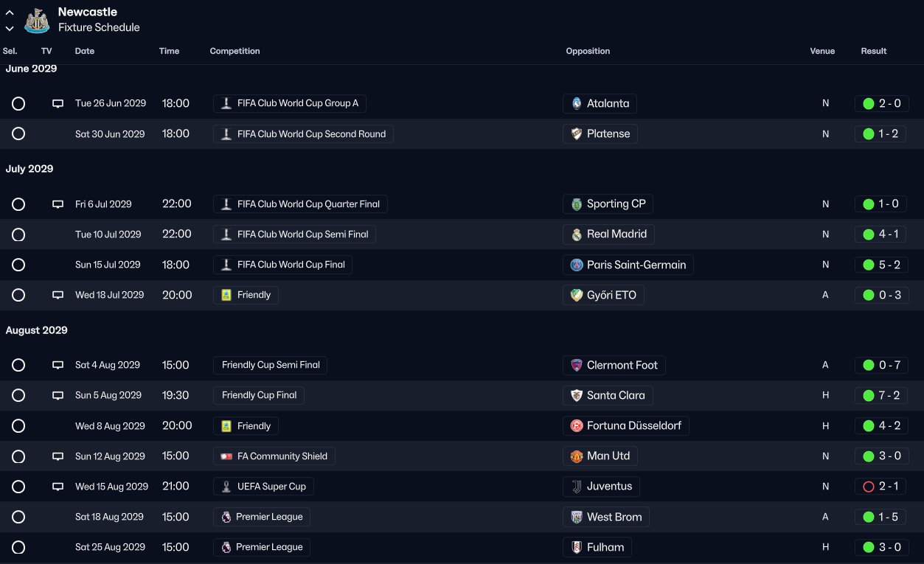Click the Man Utd club badge
924x564 pixels.
pos(577,456)
